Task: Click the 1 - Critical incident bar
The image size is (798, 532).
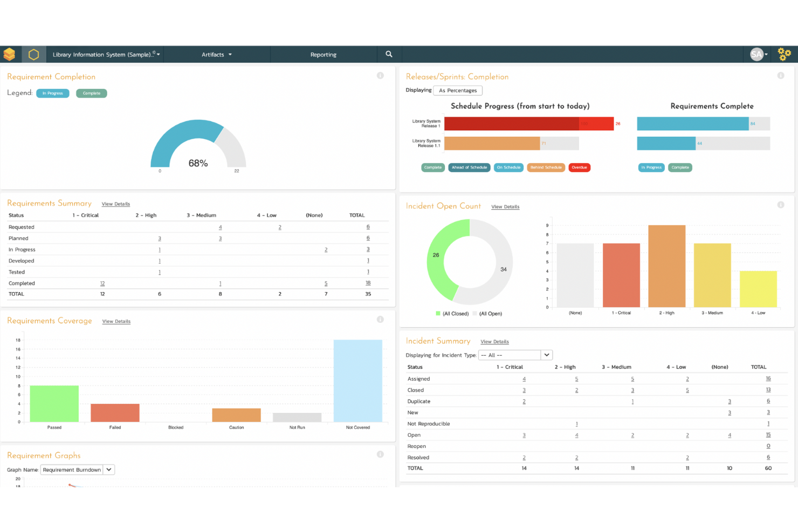Action: [621, 275]
